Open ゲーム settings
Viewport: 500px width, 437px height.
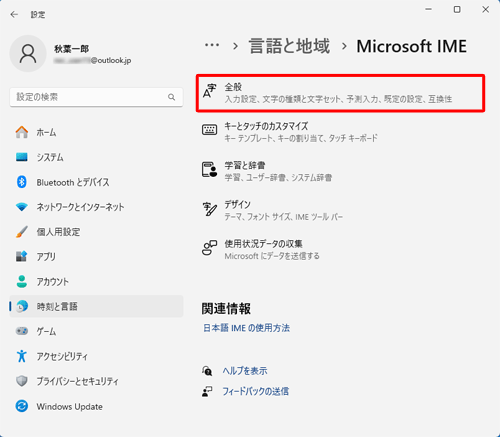(96, 331)
